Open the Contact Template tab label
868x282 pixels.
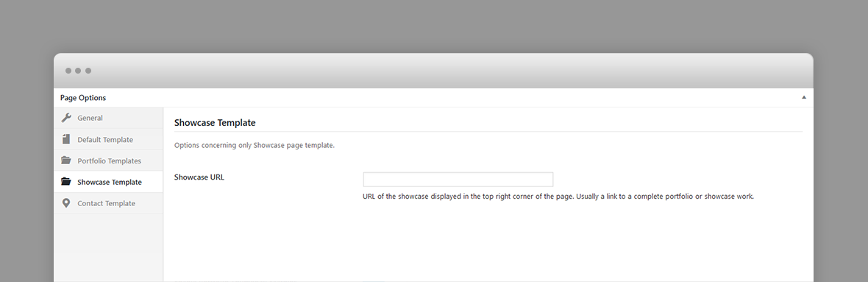point(106,203)
